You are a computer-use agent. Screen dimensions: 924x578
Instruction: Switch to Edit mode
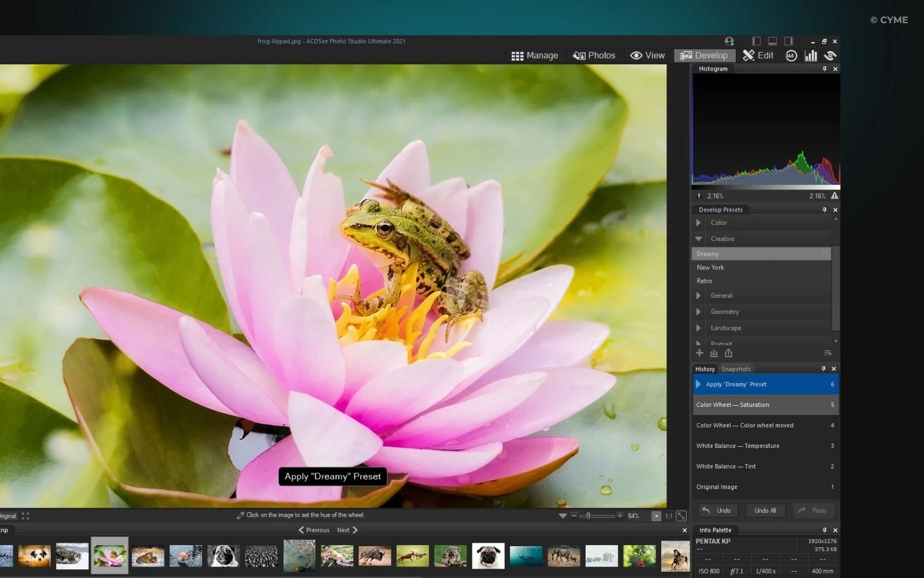pos(758,55)
